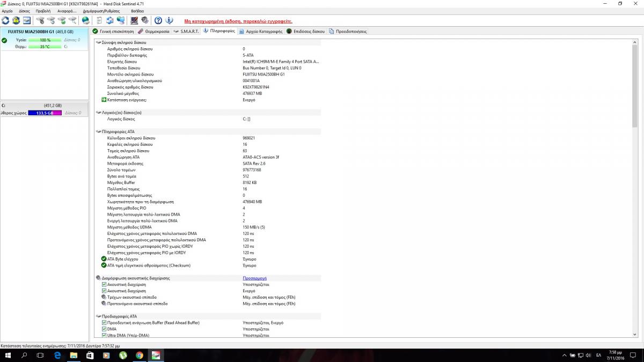The height and width of the screenshot is (362, 644).
Task: Click icon beside Προτεινόμενο ακουστικό επίπεδο
Action: [104, 304]
